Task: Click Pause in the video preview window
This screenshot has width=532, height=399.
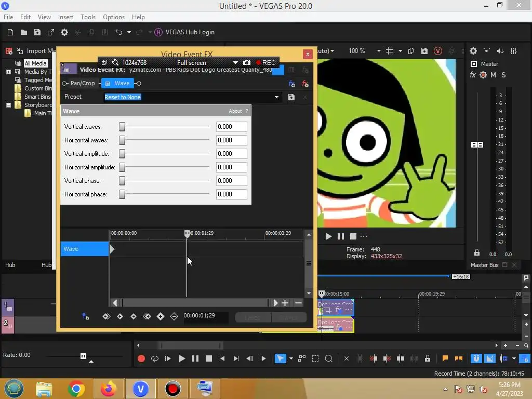Action: click(x=341, y=236)
